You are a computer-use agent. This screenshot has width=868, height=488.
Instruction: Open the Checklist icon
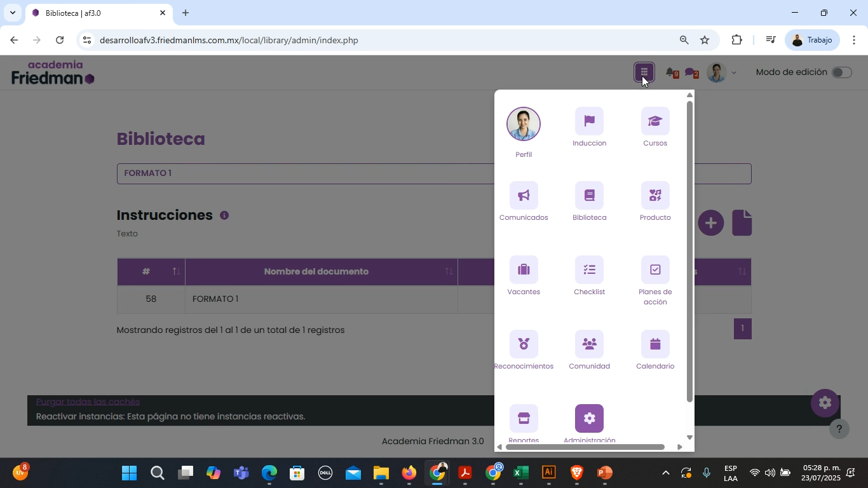[589, 269]
